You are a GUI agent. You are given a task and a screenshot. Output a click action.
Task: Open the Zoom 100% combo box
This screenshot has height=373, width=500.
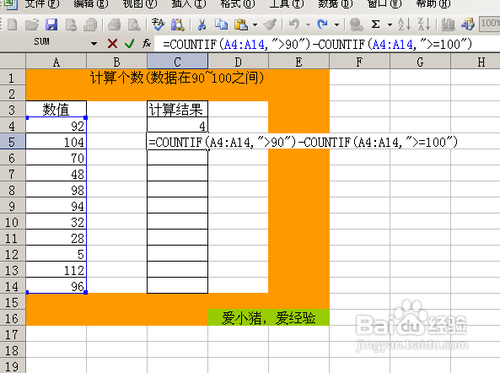click(x=490, y=23)
